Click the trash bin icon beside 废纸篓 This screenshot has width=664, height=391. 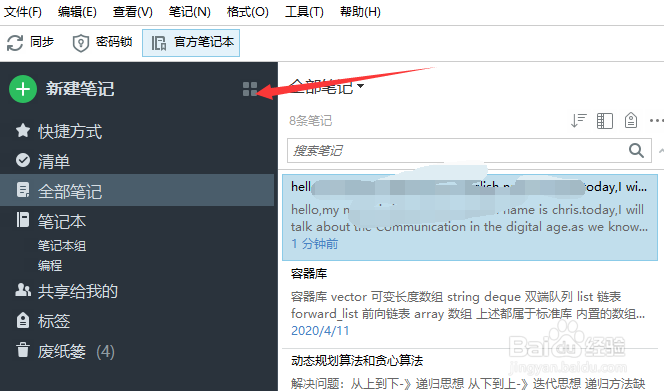(23, 350)
